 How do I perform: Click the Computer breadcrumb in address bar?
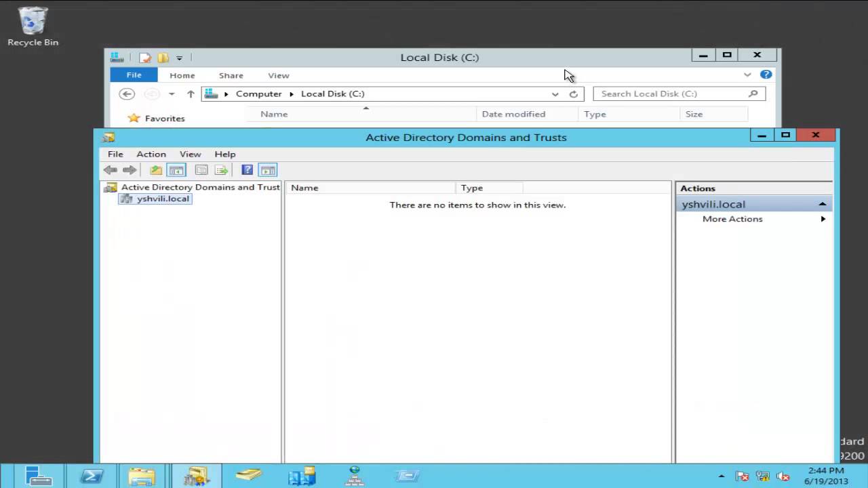click(259, 94)
